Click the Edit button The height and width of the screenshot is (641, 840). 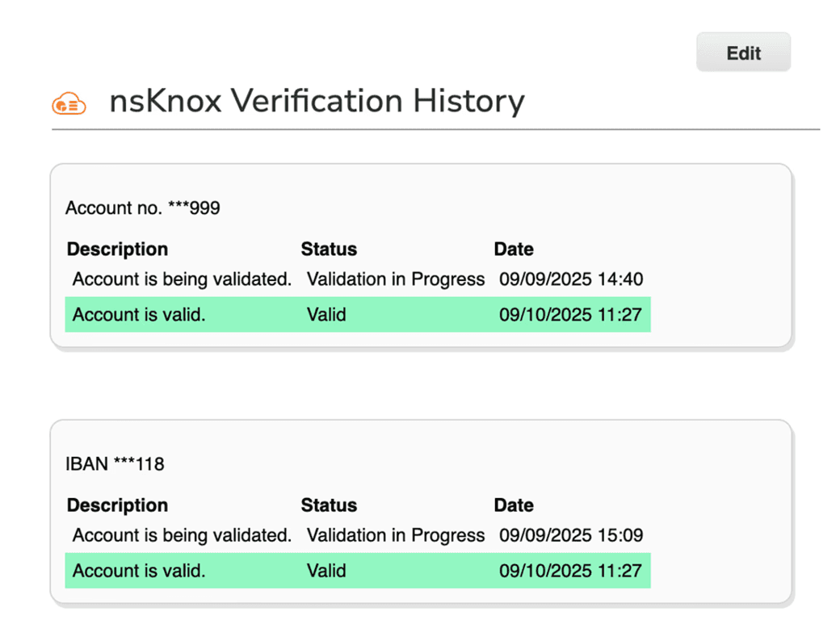743,52
